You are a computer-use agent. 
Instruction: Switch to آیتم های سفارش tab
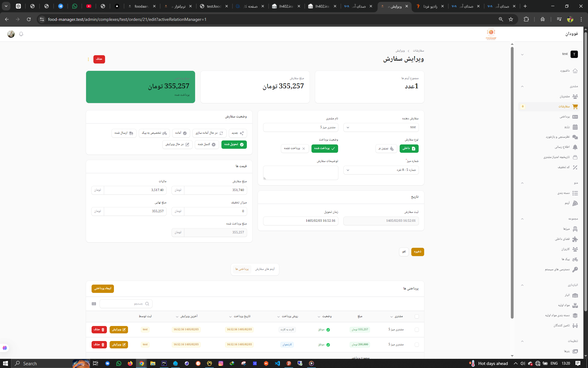point(265,269)
